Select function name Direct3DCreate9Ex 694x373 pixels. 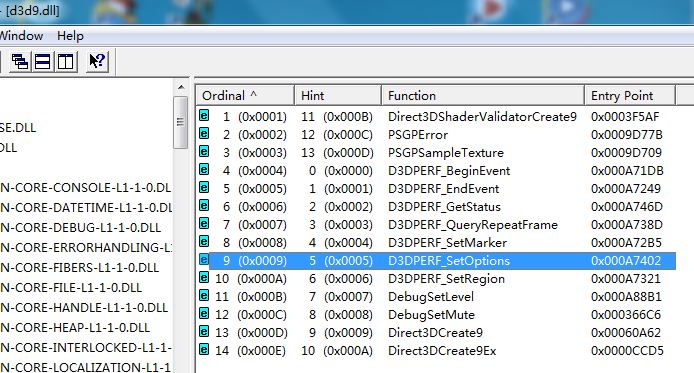(x=442, y=351)
